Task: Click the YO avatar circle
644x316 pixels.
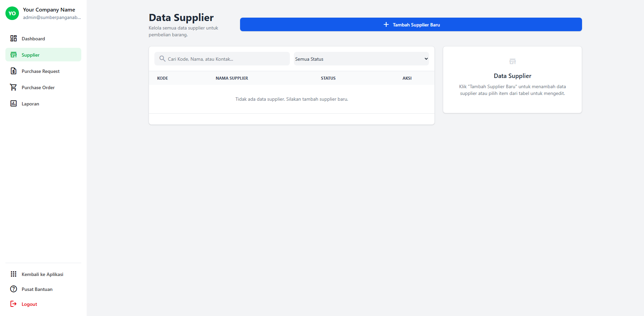Action: [12, 13]
